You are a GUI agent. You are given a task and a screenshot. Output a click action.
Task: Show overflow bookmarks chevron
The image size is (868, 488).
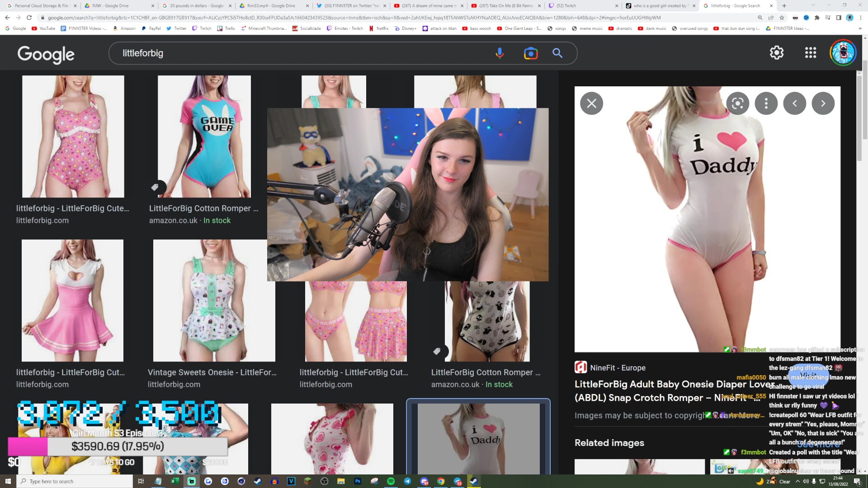(x=860, y=28)
